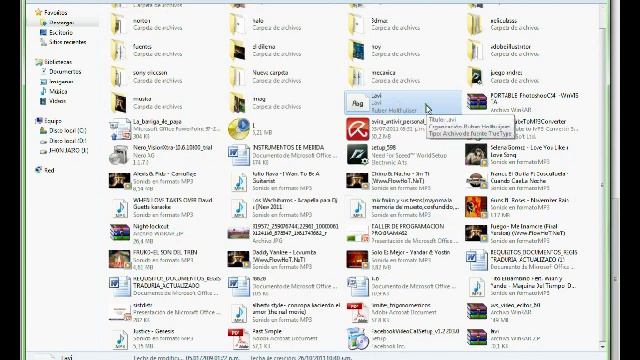Select the Fast Simple PDF icon
Viewport: 640px width, 360px height.
click(x=238, y=338)
